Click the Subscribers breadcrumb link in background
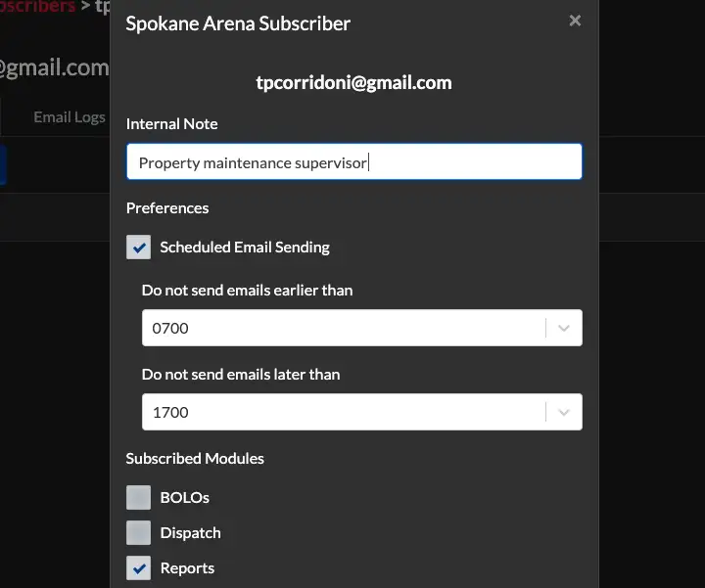 coord(38,6)
